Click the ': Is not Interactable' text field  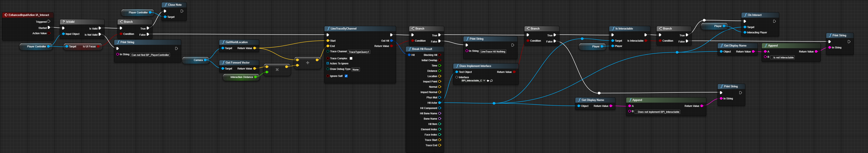click(x=783, y=58)
